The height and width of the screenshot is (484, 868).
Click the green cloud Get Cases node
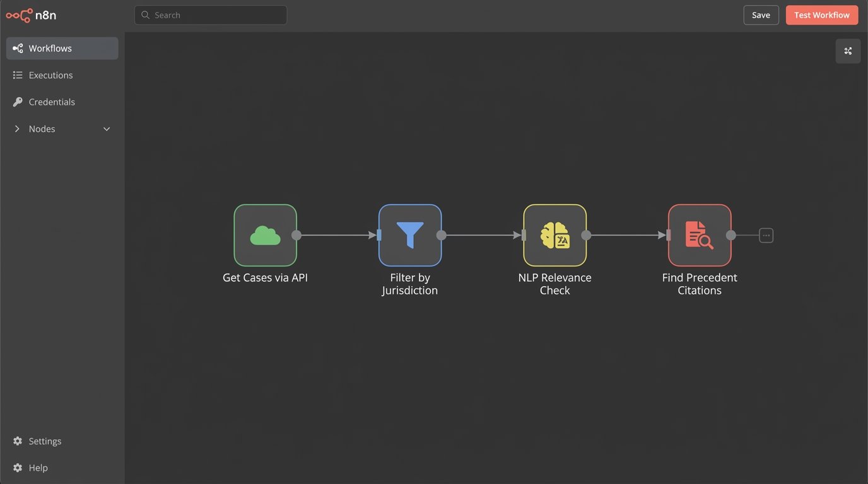click(x=265, y=235)
